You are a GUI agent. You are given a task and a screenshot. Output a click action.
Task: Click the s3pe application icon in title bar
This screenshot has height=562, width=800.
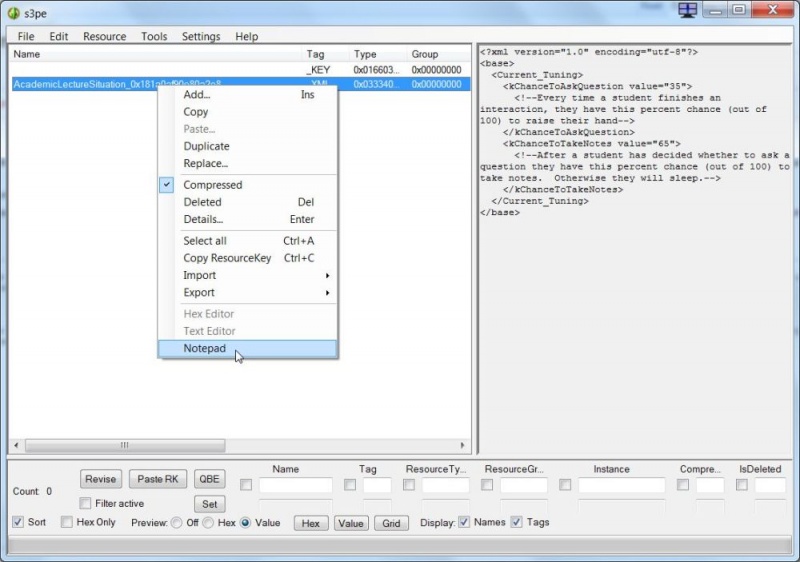14,12
